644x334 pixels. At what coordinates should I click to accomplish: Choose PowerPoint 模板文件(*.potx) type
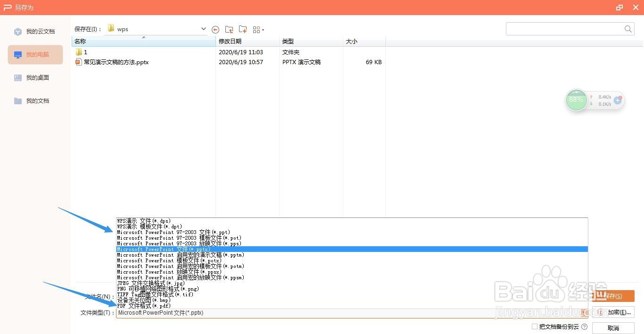point(352,260)
